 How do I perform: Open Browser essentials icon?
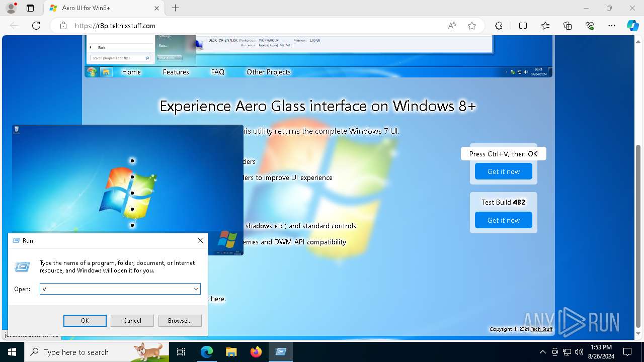click(x=590, y=26)
